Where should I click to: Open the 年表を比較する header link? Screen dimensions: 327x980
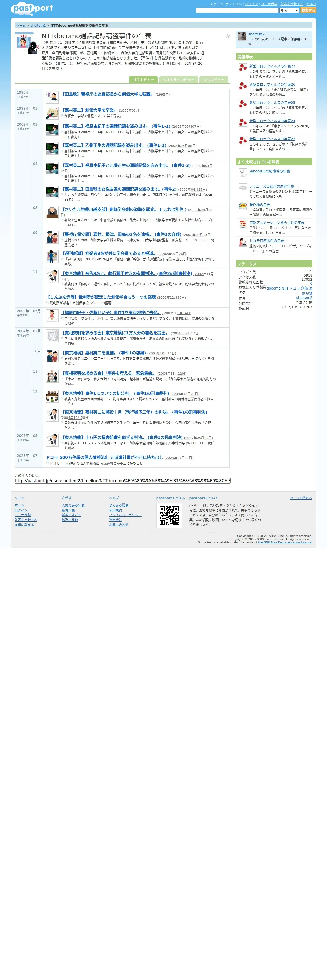(292, 4)
